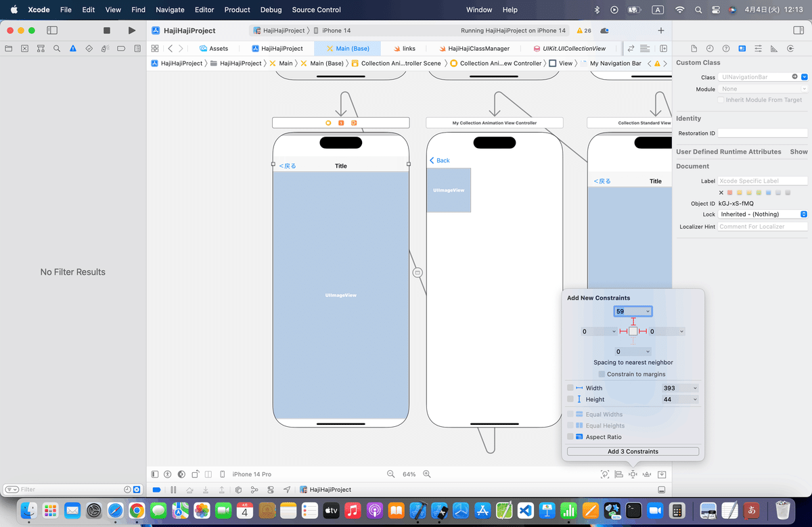This screenshot has width=812, height=527.
Task: Stop the running app with Stop button
Action: [x=106, y=30]
